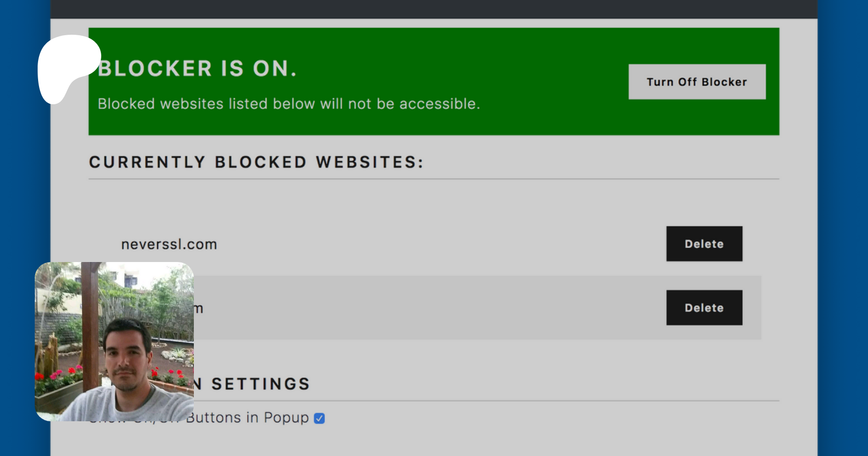The height and width of the screenshot is (456, 868).
Task: Click the blocked websites description sentence
Action: click(x=289, y=104)
